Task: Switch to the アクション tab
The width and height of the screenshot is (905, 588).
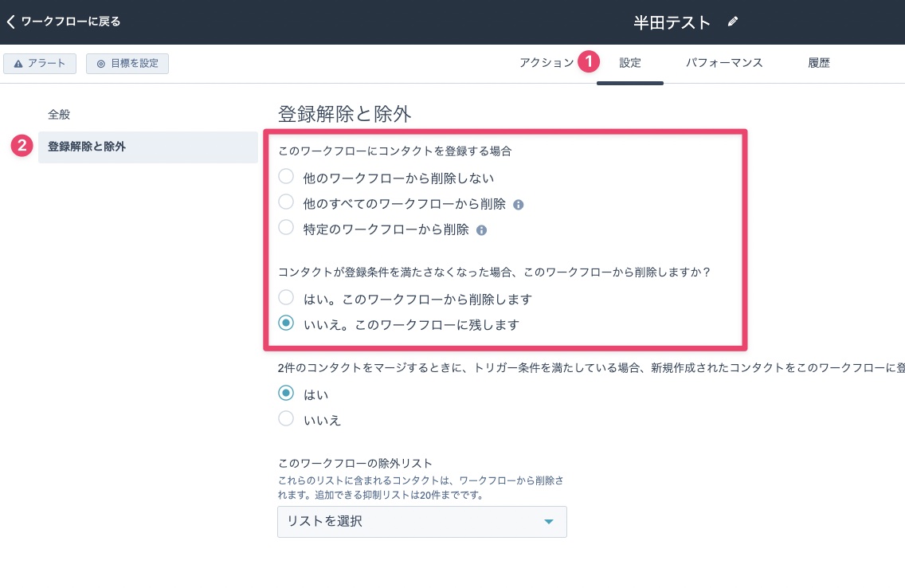Action: coord(546,63)
